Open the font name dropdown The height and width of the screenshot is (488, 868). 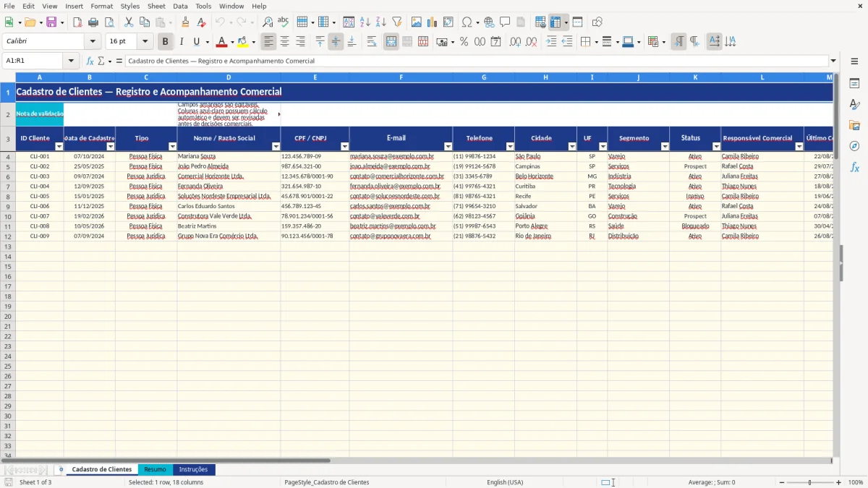pos(93,42)
